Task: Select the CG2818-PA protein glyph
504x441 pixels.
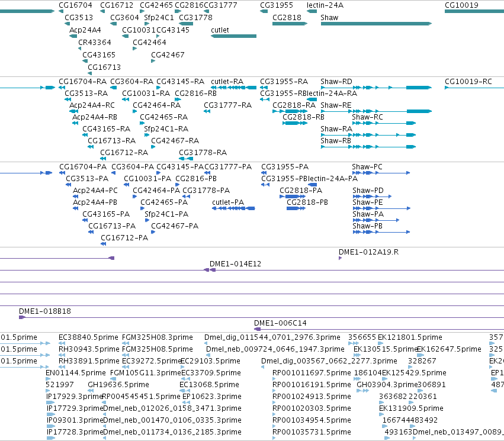Action: (293, 197)
